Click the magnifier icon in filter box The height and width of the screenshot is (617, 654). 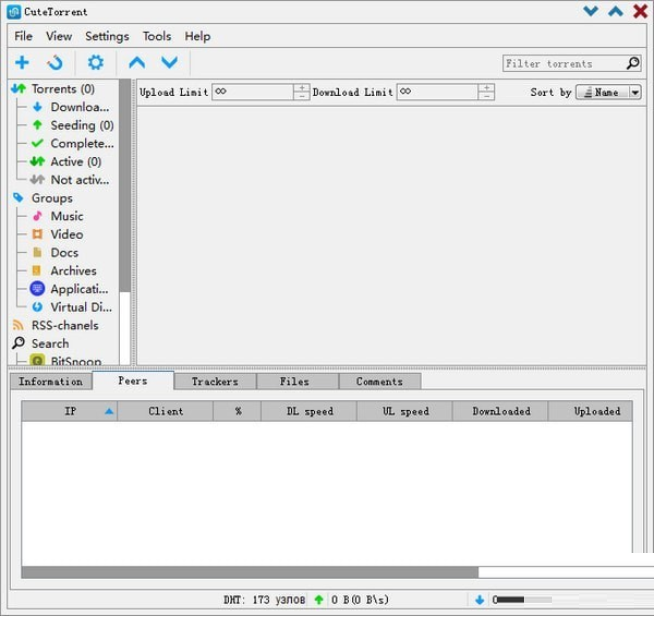pyautogui.click(x=632, y=64)
